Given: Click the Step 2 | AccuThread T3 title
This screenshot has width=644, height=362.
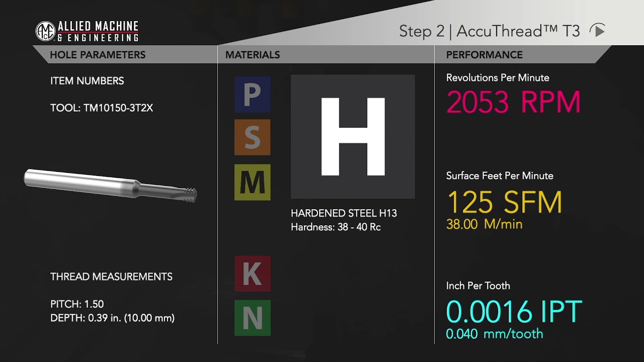Looking at the screenshot, I should [490, 31].
